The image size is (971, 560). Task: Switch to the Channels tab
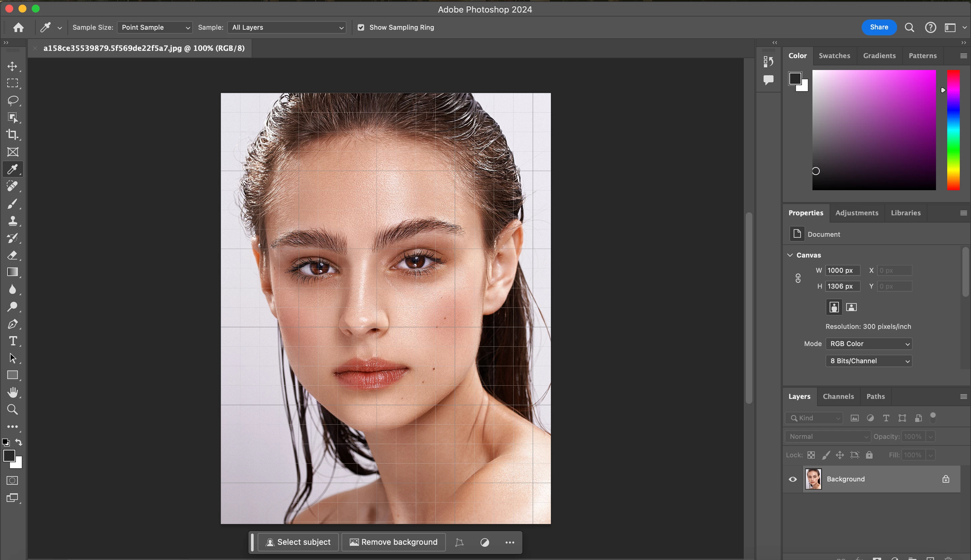click(838, 397)
